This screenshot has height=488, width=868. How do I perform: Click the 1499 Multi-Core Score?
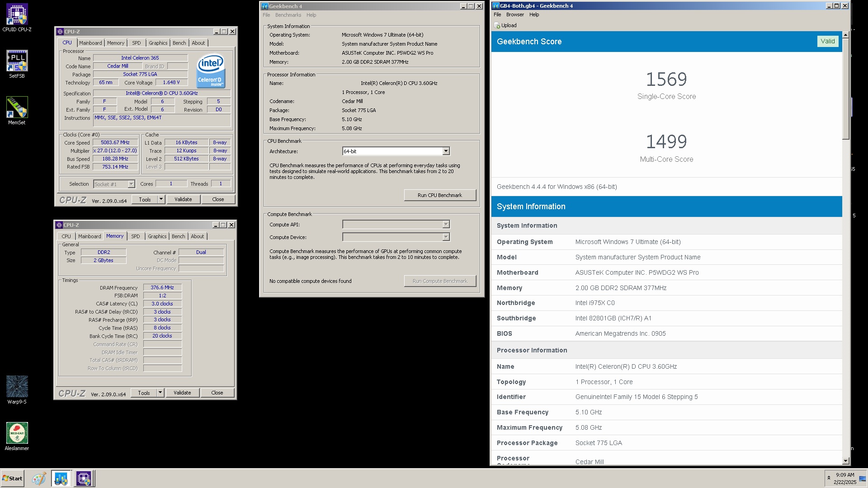pyautogui.click(x=666, y=142)
